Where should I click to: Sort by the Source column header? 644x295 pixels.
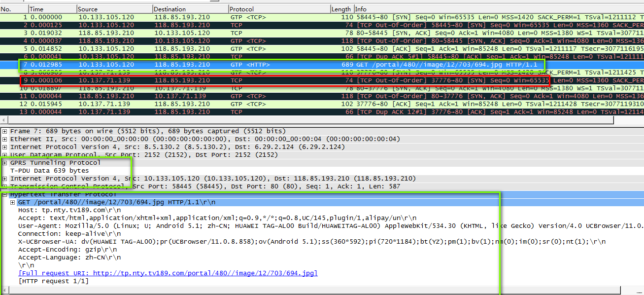click(x=115, y=9)
